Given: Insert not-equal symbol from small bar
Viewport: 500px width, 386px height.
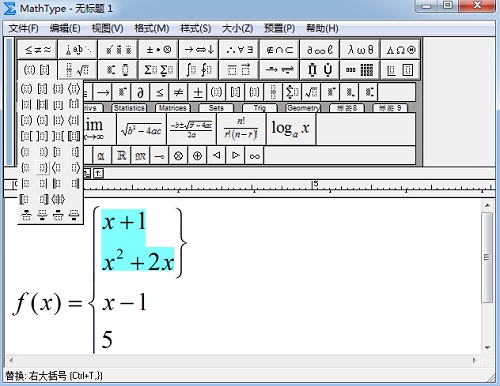Looking at the screenshot, I should (x=178, y=92).
